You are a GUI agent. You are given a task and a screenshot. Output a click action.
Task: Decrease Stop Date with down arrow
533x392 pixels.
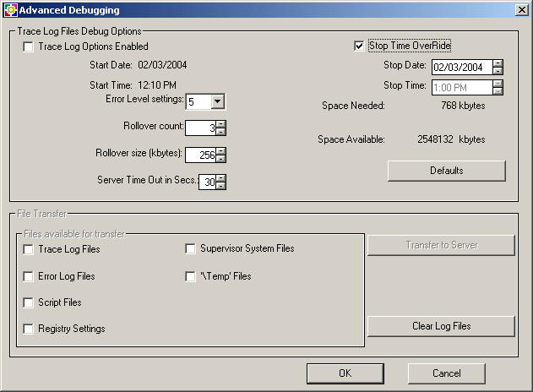click(498, 70)
